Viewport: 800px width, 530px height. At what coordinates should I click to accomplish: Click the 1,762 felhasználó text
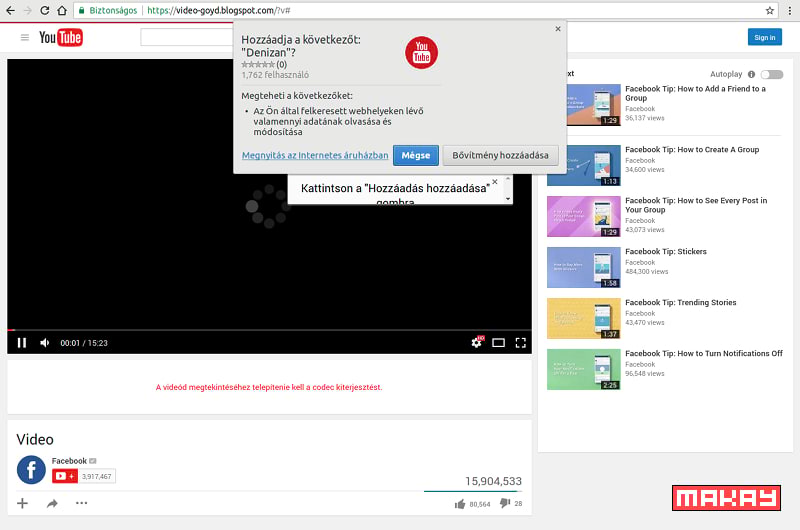(275, 74)
